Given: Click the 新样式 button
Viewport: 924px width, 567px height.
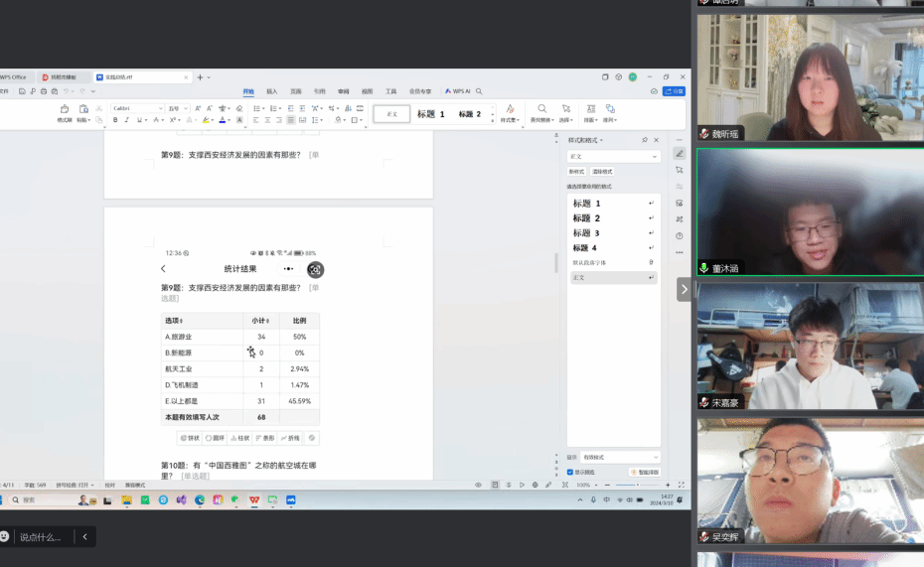Looking at the screenshot, I should tap(576, 172).
